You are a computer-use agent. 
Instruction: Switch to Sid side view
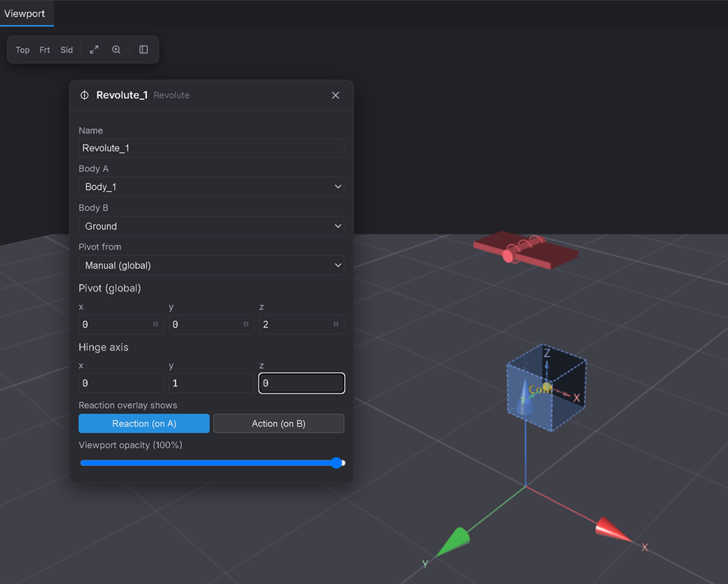point(67,49)
